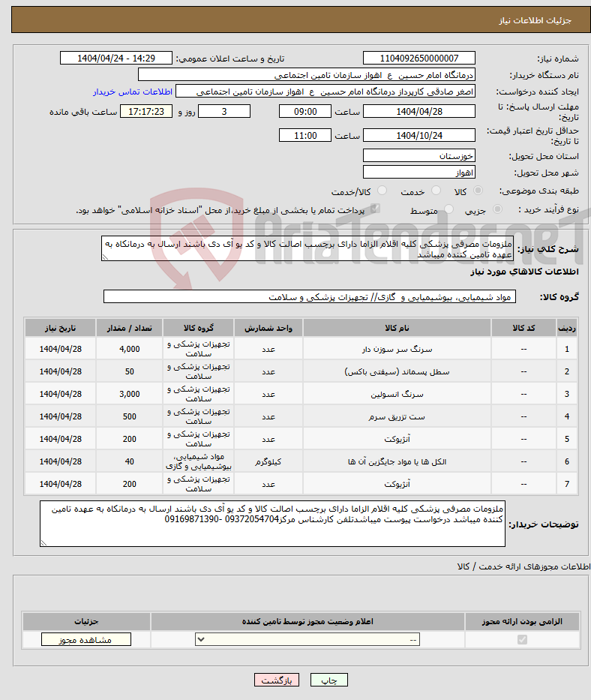The image size is (591, 700).
Task: Click the کد کالا column header
Action: pyautogui.click(x=523, y=328)
